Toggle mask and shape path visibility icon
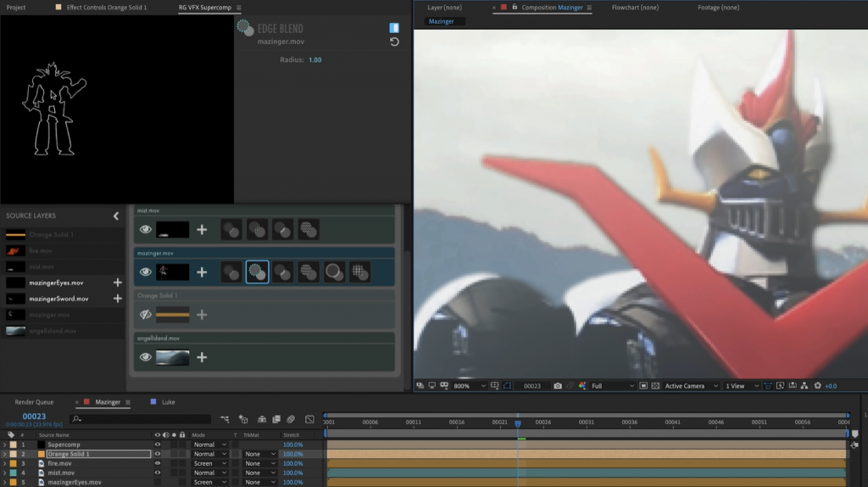868x487 pixels. 507,386
